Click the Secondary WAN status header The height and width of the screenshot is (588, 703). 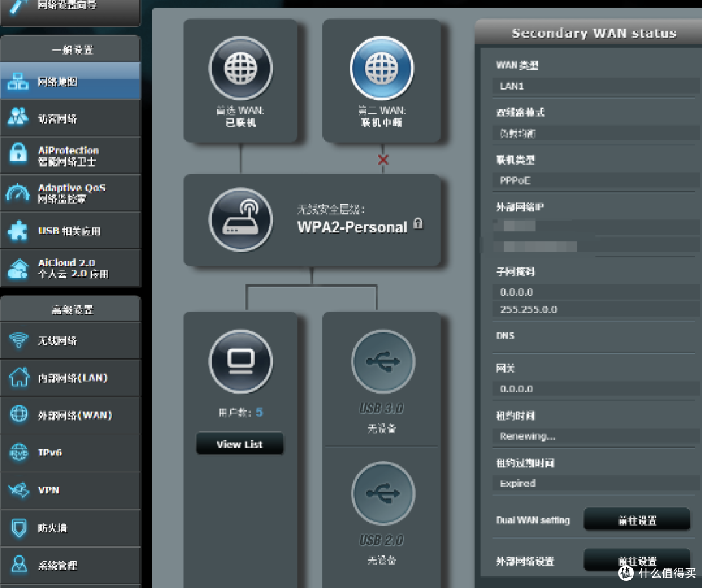point(594,33)
